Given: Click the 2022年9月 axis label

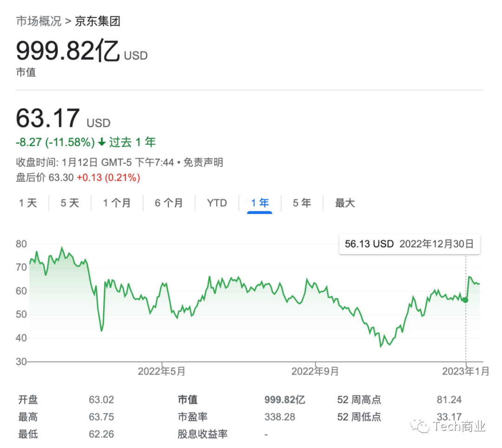Looking at the screenshot, I should [315, 371].
